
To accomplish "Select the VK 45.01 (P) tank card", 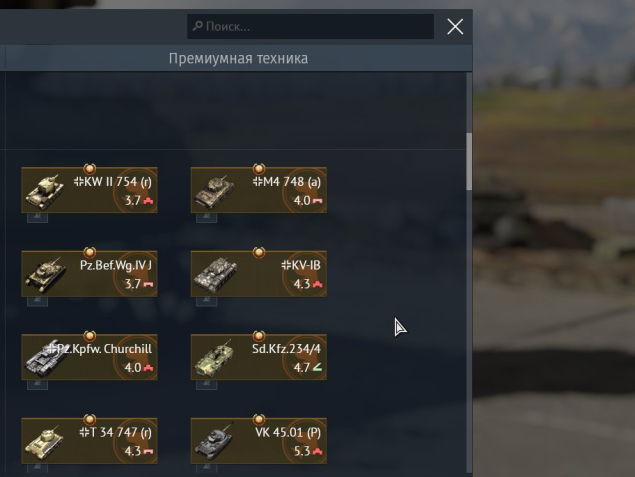I will [259, 441].
